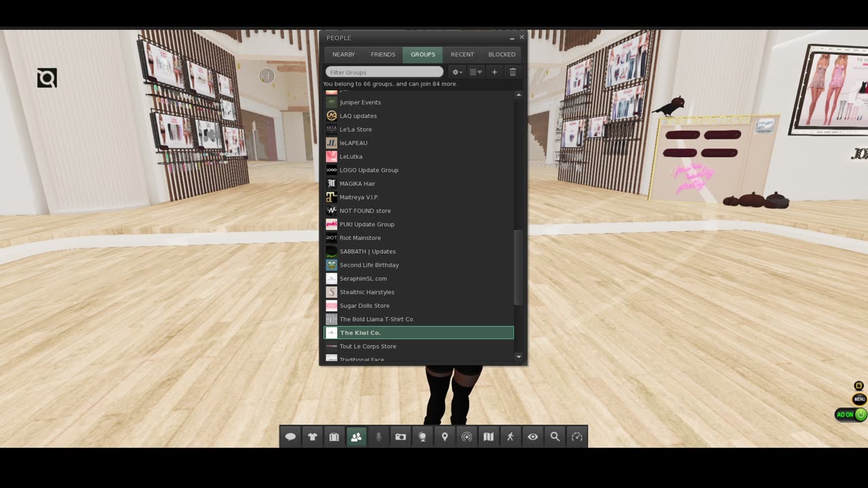Screen dimensions: 868x488
Task: Open the Chat speech bubble toolbar icon
Action: 290,437
